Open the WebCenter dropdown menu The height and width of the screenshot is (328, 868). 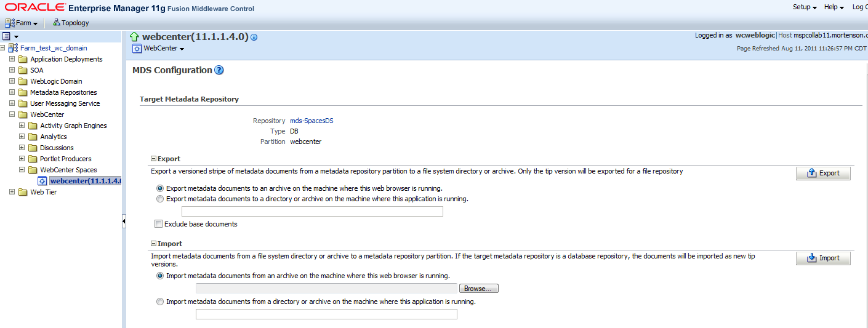click(159, 48)
